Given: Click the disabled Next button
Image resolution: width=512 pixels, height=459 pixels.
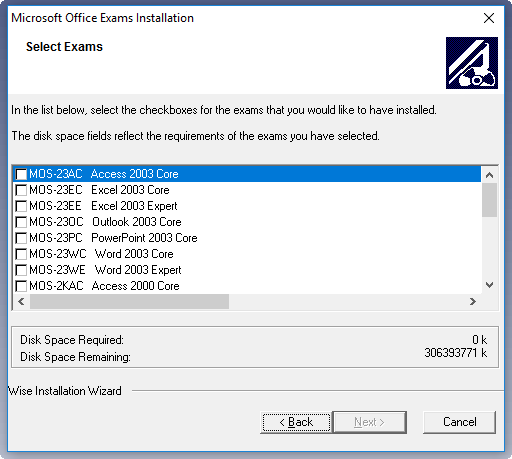Looking at the screenshot, I should 370,422.
